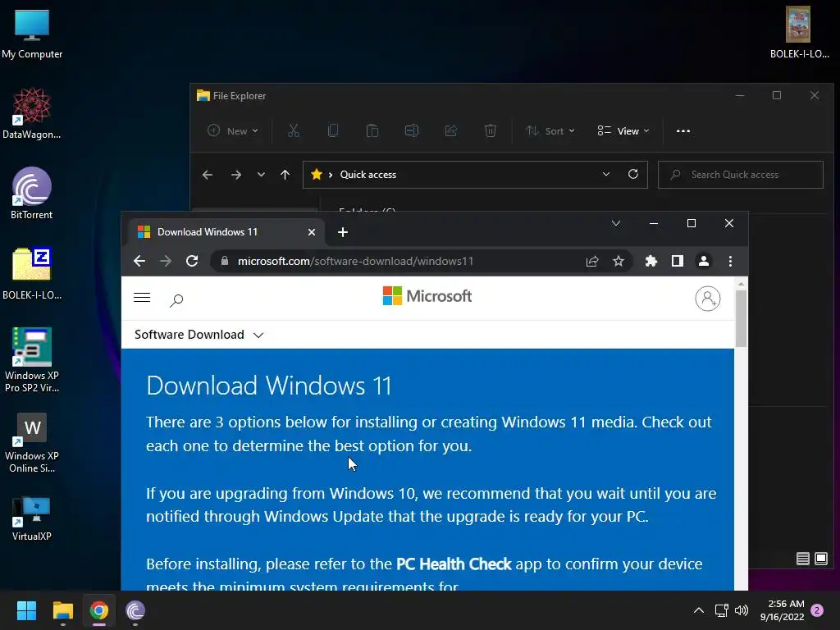Go back in the Chrome browser
Viewport: 840px width, 630px height.
point(139,261)
